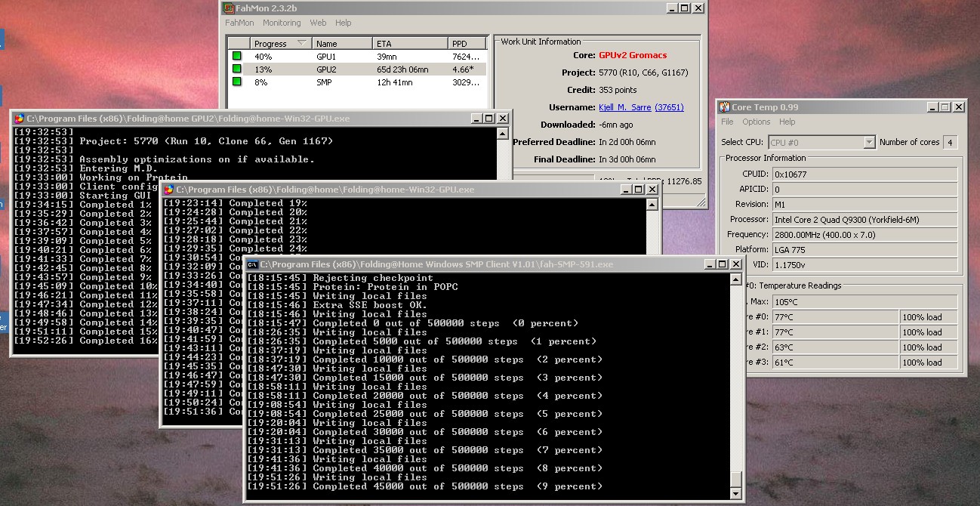Open the FahMon menu

tap(239, 23)
